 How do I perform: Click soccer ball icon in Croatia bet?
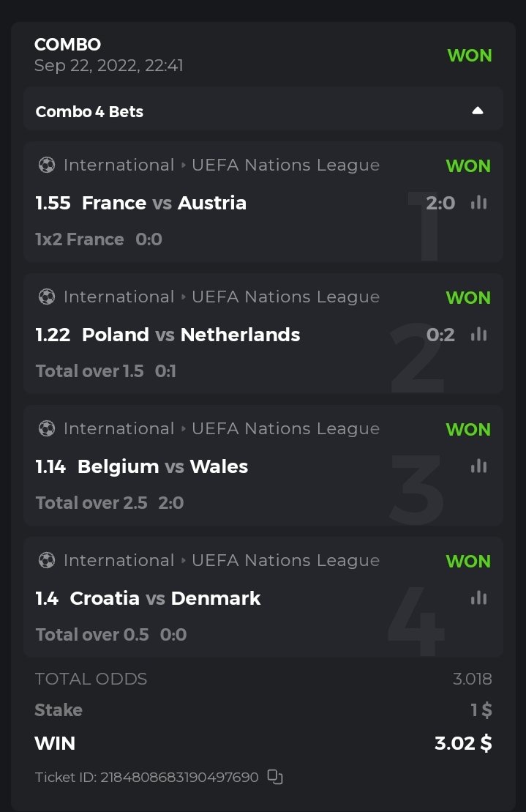tap(46, 560)
